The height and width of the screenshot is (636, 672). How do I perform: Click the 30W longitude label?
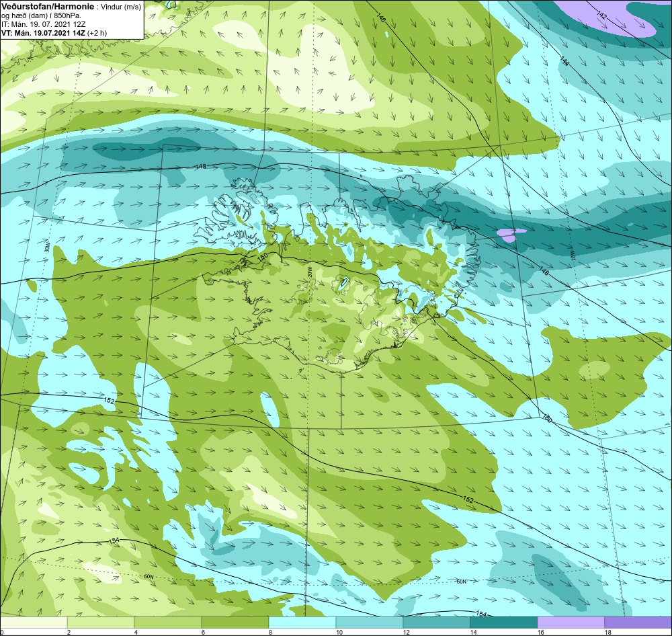tap(47, 248)
